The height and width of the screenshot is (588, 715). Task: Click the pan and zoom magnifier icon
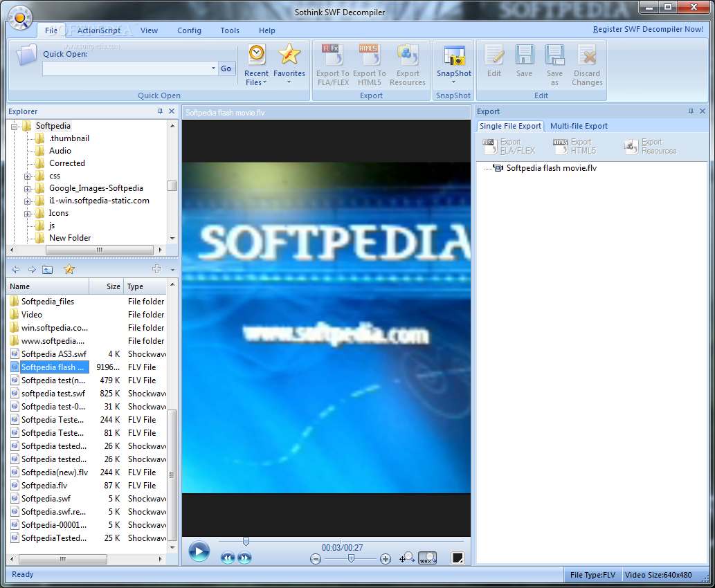coord(407,558)
